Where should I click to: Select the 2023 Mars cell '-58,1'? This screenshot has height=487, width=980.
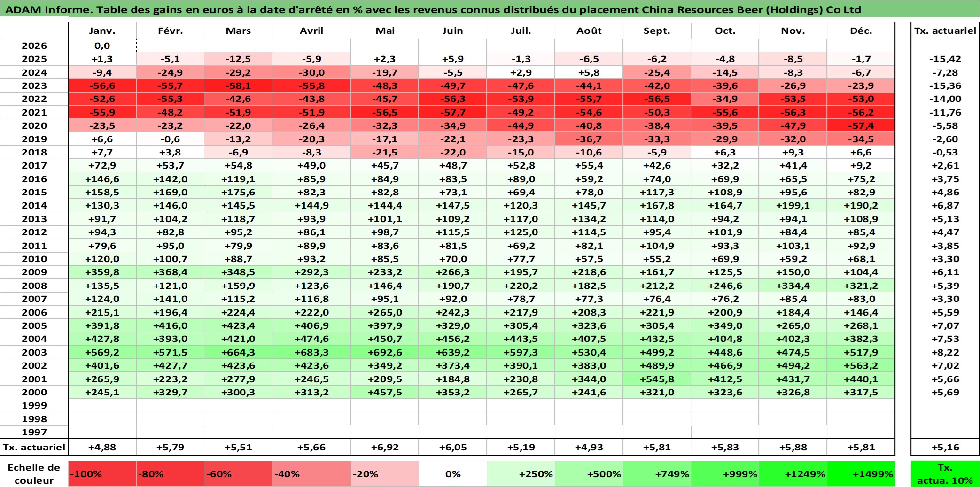pyautogui.click(x=238, y=85)
